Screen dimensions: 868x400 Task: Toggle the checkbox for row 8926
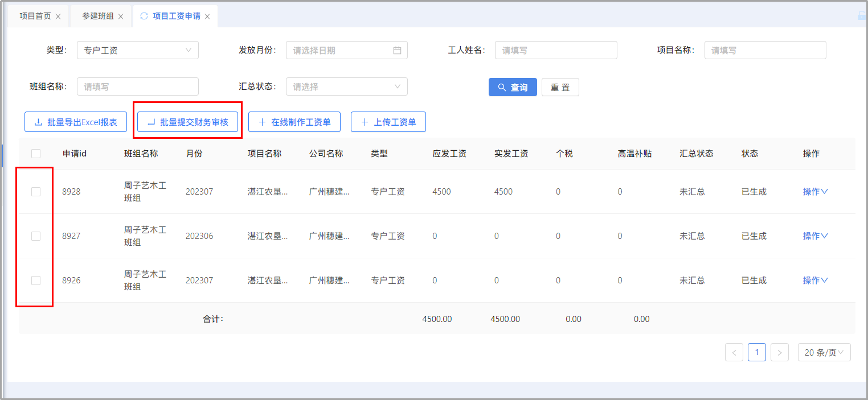(x=36, y=281)
